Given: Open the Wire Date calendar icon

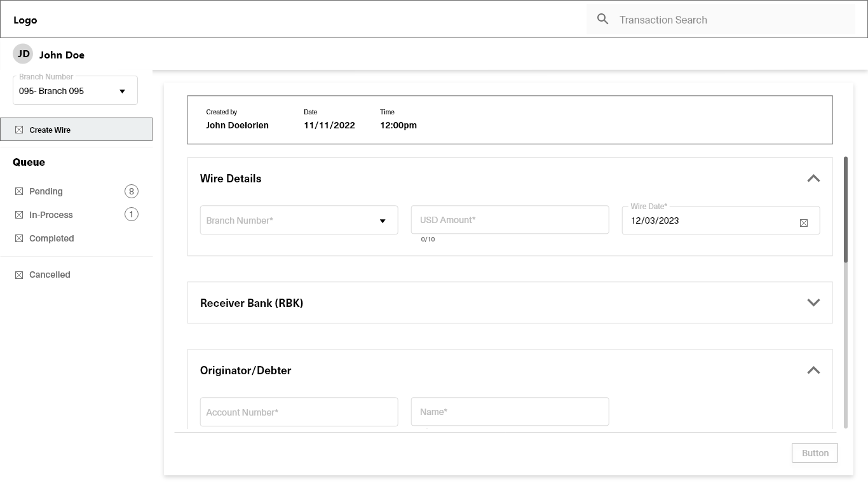Looking at the screenshot, I should [x=804, y=223].
